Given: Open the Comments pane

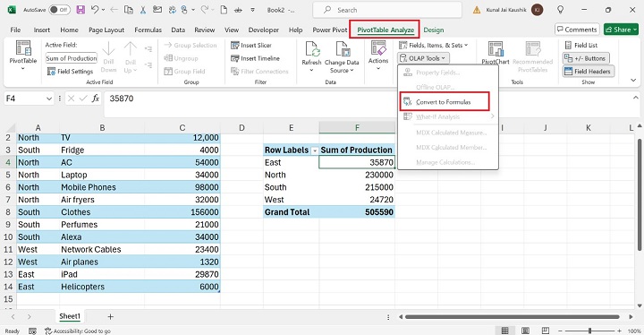Looking at the screenshot, I should pyautogui.click(x=577, y=30).
